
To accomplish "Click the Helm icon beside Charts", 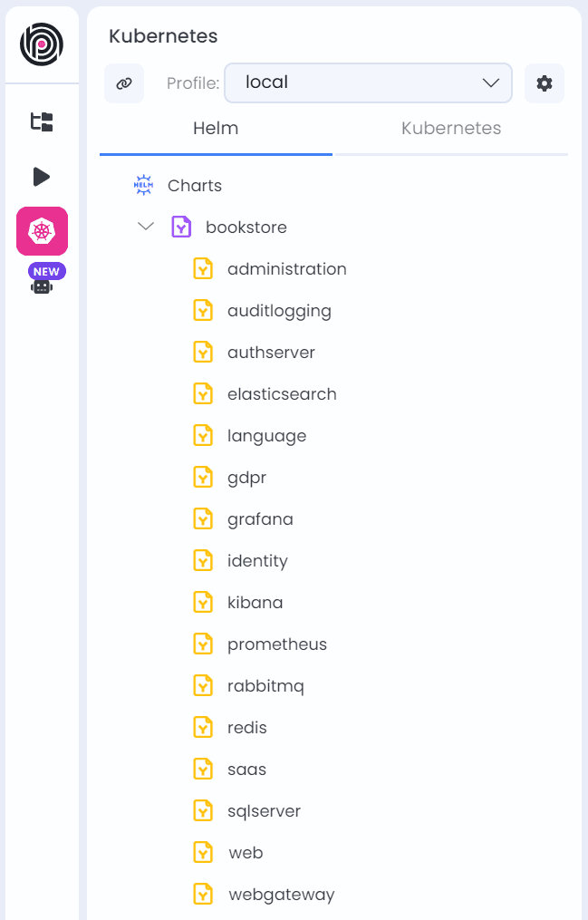I will tap(143, 185).
